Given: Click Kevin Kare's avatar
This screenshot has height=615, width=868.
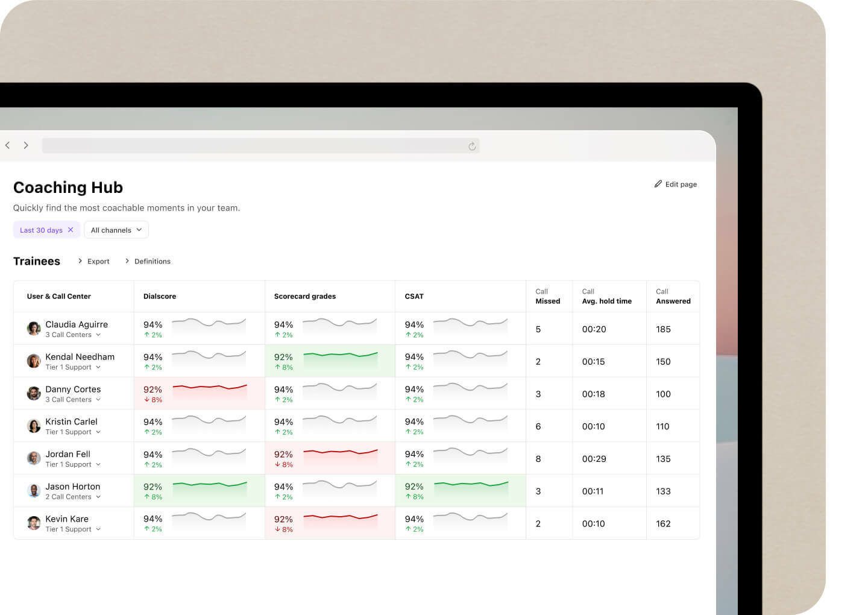Looking at the screenshot, I should 34,522.
